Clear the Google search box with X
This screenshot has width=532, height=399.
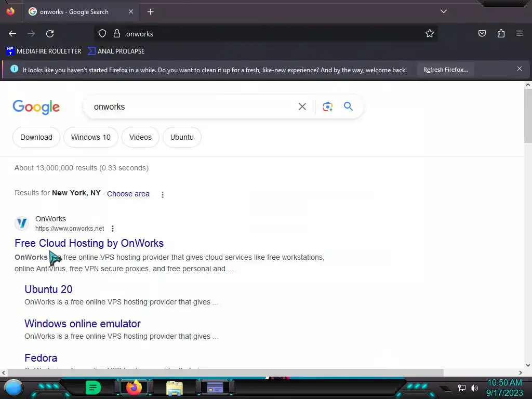coord(302,107)
